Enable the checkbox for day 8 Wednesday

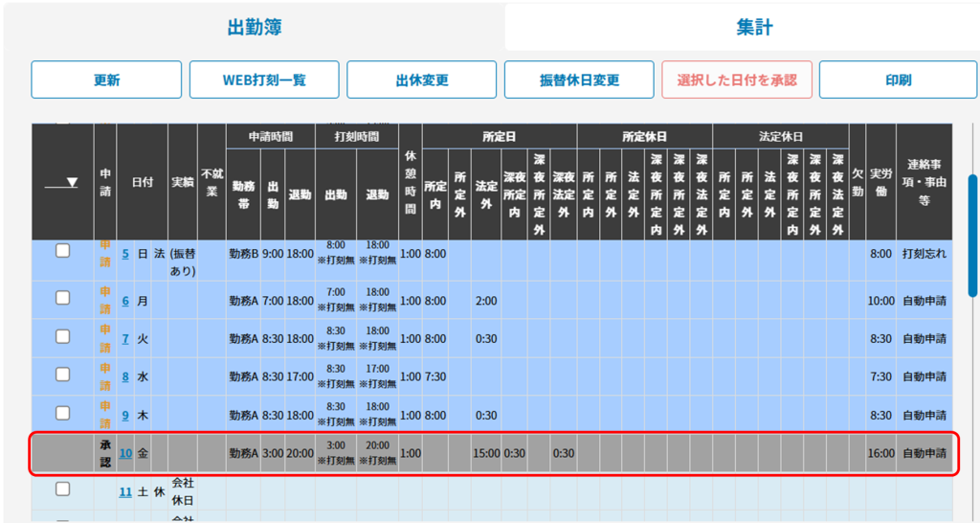pos(62,375)
